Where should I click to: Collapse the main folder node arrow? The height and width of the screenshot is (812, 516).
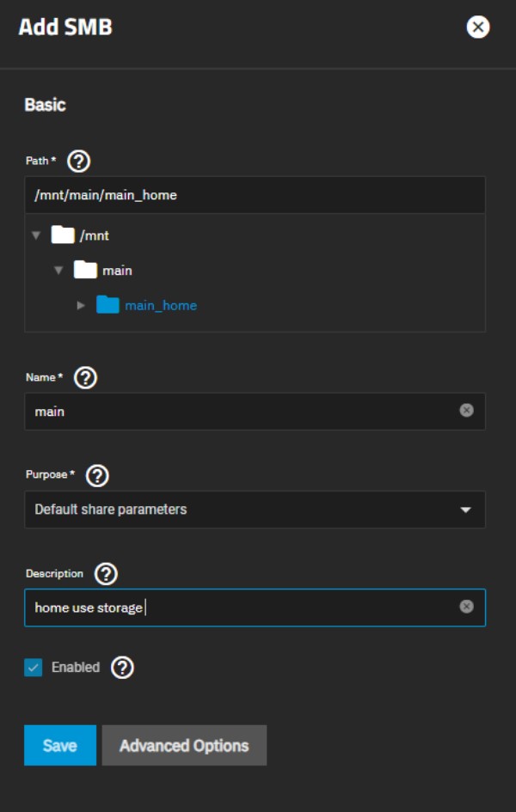(x=58, y=270)
